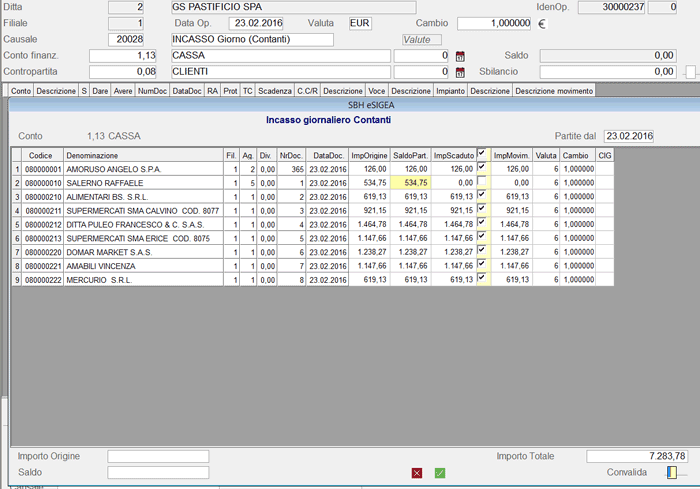Click ImpOrigine 921,15 cell

pos(369,210)
